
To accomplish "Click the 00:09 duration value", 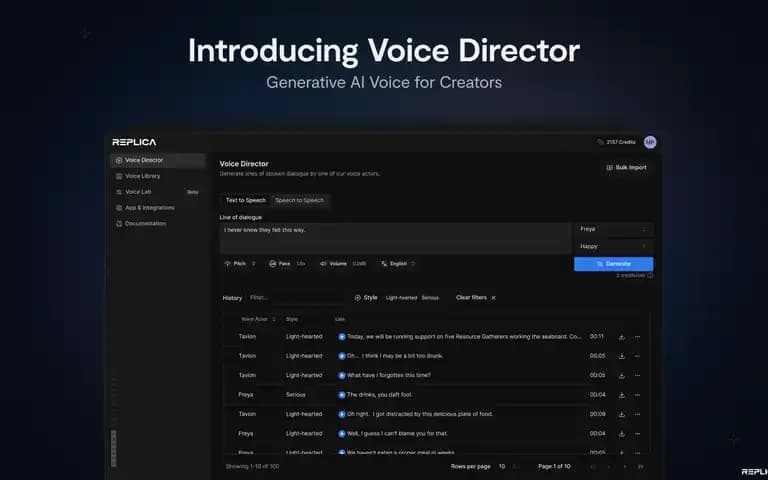I will 597,414.
